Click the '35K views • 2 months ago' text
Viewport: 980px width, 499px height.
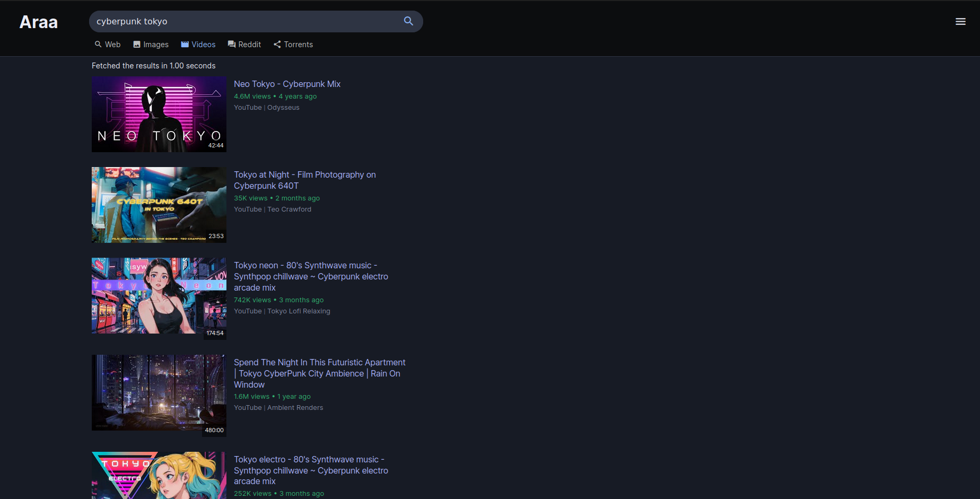tap(277, 198)
